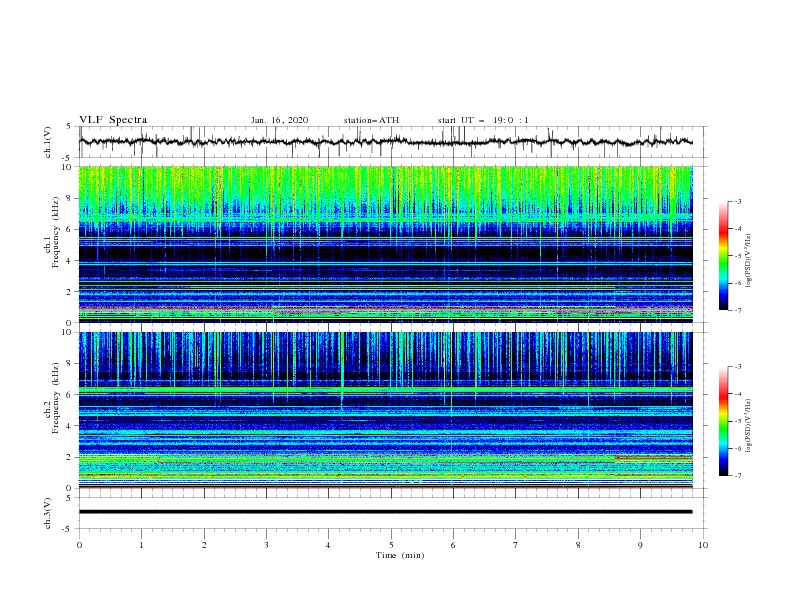Click the lower 'log(PSD)(V²/Hz)' colorbar label
This screenshot has width=792, height=612.
tap(748, 426)
